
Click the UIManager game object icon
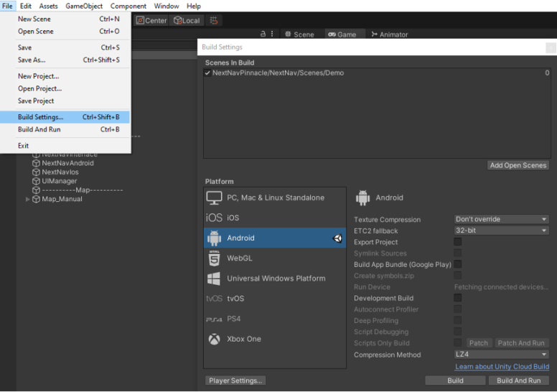tap(36, 182)
